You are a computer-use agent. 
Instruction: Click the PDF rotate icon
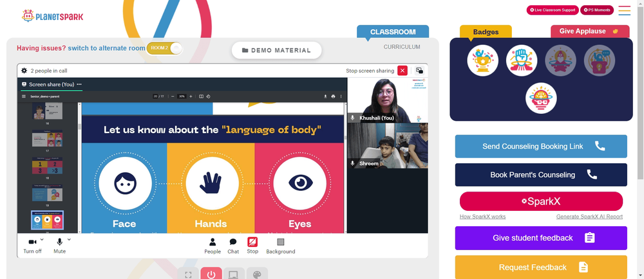[208, 96]
